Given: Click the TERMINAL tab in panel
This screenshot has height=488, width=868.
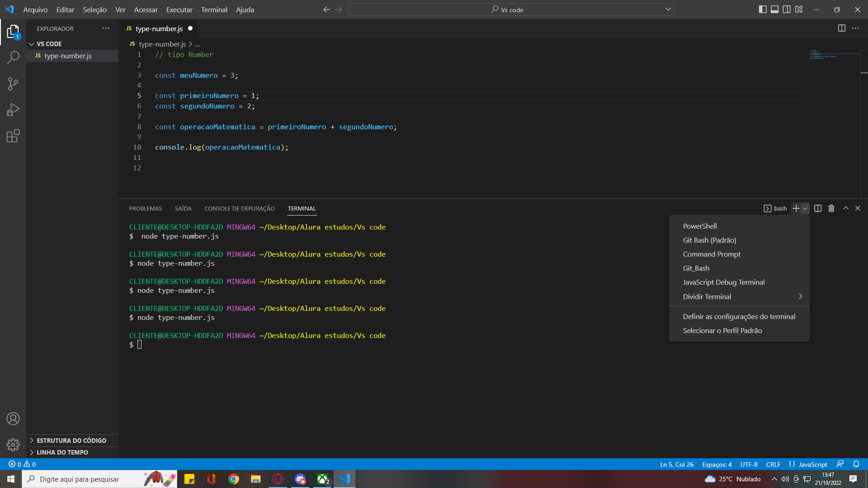Looking at the screenshot, I should pos(301,209).
